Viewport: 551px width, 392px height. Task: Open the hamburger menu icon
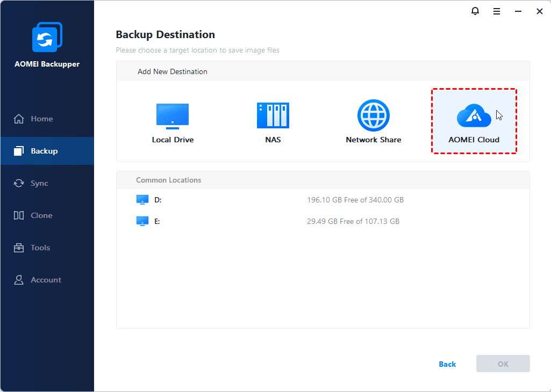(497, 11)
